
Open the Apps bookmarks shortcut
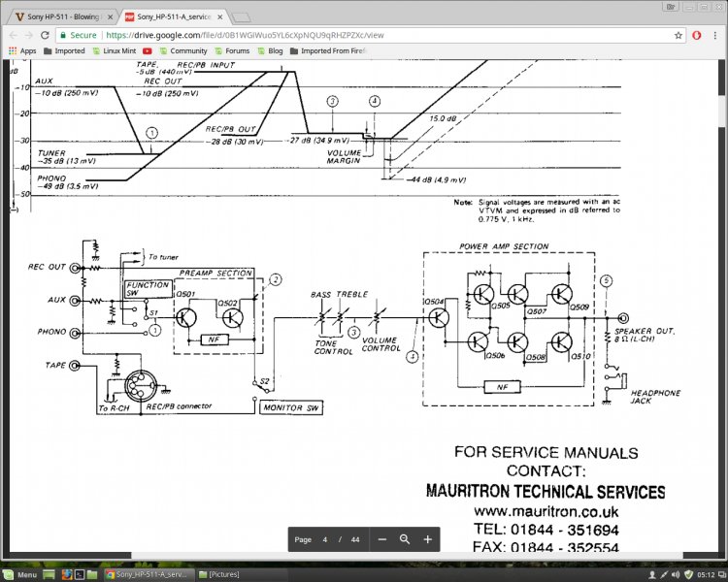(21, 50)
